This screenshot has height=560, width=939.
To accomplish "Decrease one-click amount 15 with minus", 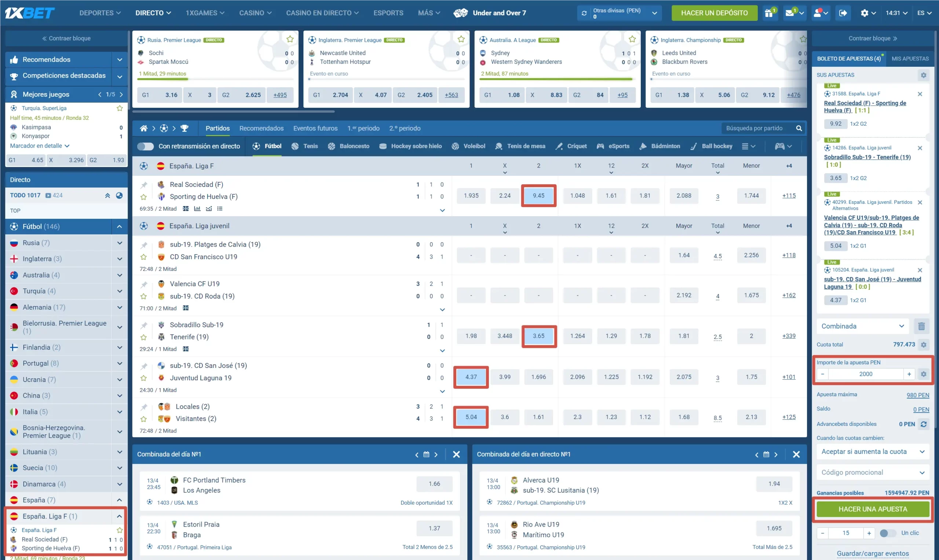I will tap(822, 533).
